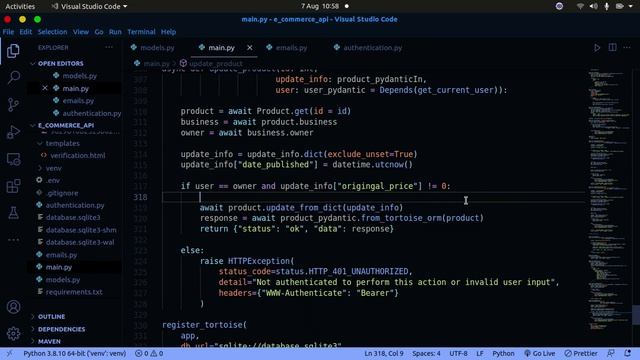Image resolution: width=640 pixels, height=360 pixels.
Task: Open the Run menu
Action: (x=115, y=32)
